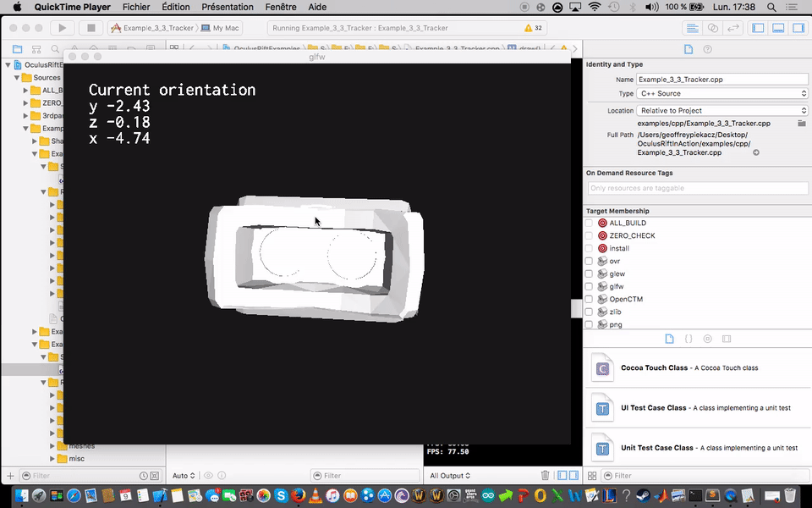The height and width of the screenshot is (508, 812).
Task: Open the Fichier menu
Action: coord(136,7)
